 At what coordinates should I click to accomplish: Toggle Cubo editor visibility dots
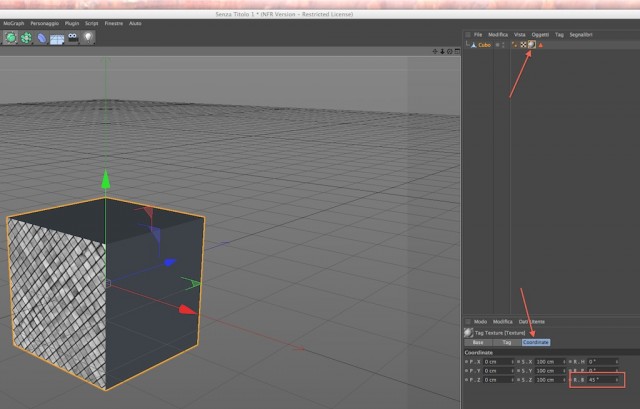[x=503, y=45]
